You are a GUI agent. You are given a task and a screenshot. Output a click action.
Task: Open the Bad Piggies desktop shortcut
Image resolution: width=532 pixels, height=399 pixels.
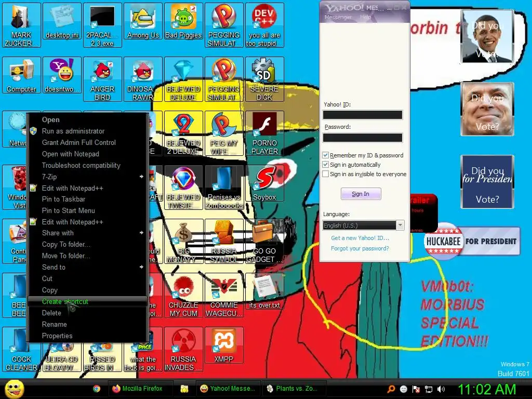tap(183, 22)
